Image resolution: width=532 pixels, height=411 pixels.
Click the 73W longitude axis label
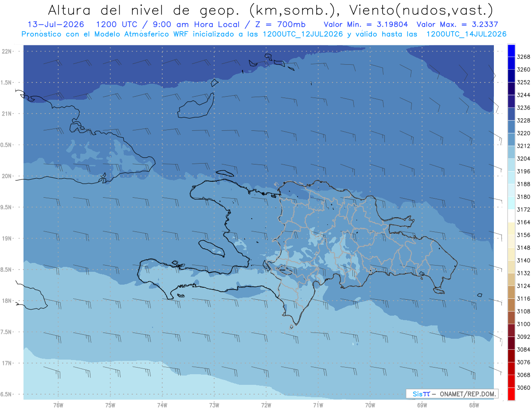(214, 405)
